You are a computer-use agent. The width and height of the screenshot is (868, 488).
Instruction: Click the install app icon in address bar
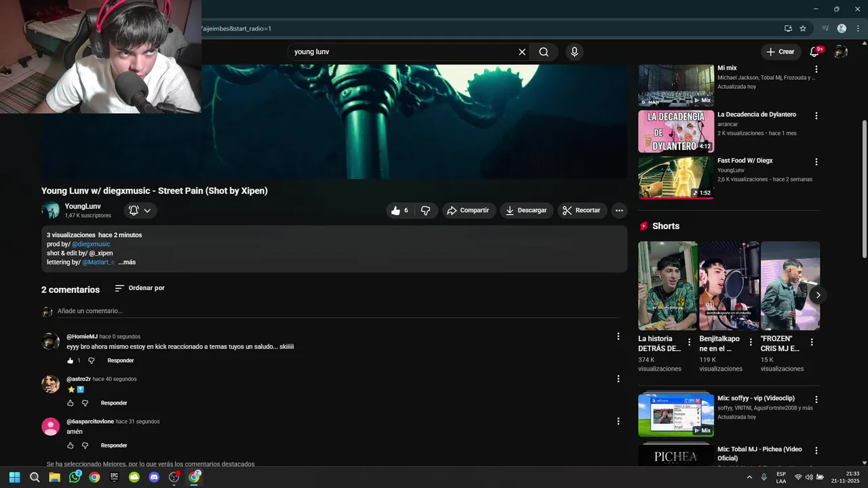pos(788,28)
